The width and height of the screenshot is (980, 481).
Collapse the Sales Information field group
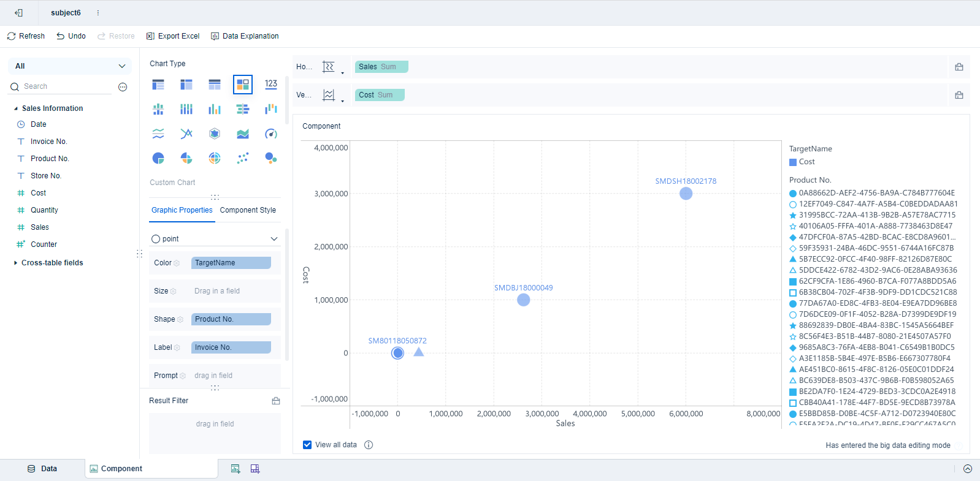tap(16, 108)
